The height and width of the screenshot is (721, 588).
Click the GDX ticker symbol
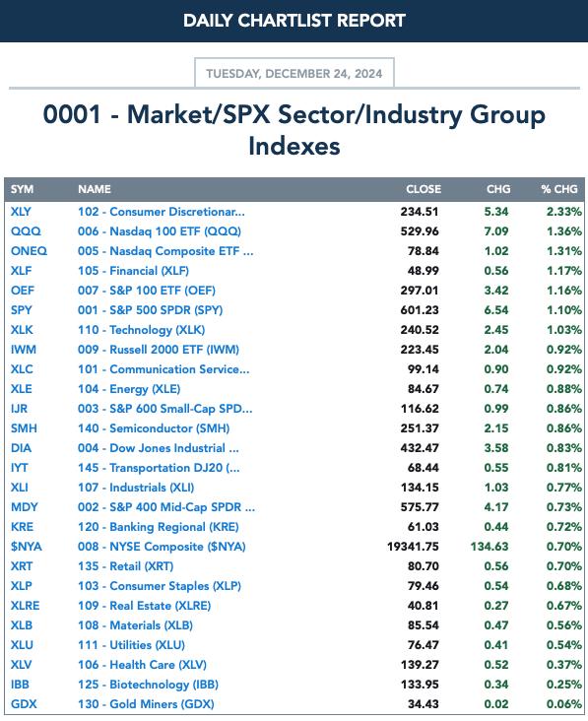coord(24,704)
